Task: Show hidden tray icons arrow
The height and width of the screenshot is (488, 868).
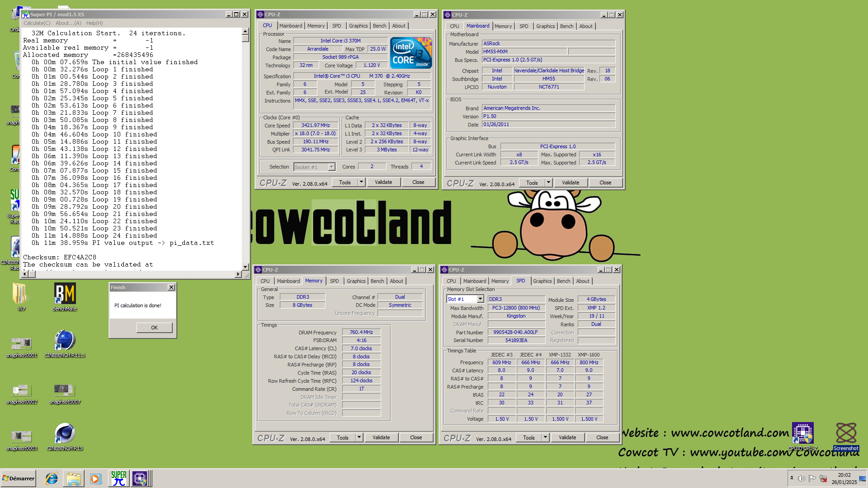Action: pyautogui.click(x=792, y=478)
